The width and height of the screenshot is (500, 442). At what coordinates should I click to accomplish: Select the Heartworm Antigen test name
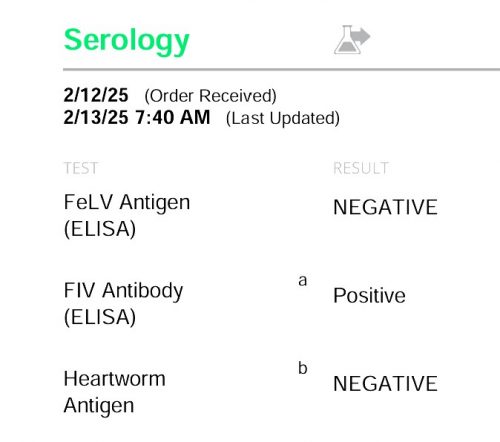click(x=114, y=392)
